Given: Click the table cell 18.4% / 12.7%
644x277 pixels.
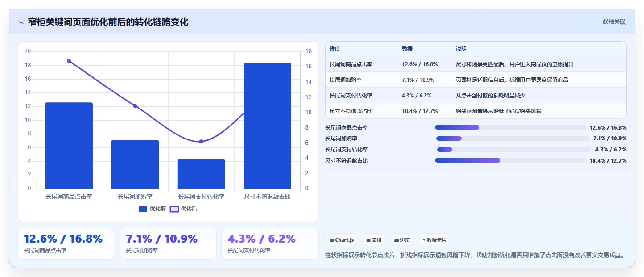Looking at the screenshot, I should click(420, 111).
